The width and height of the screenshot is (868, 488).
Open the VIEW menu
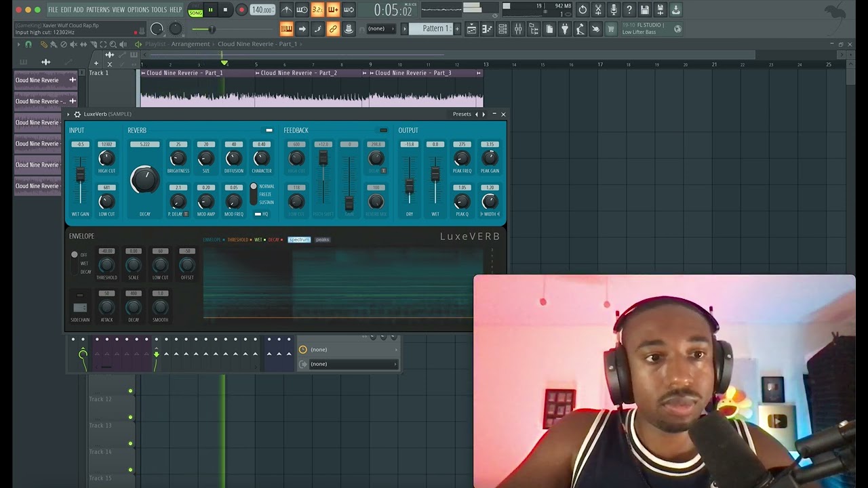point(118,9)
